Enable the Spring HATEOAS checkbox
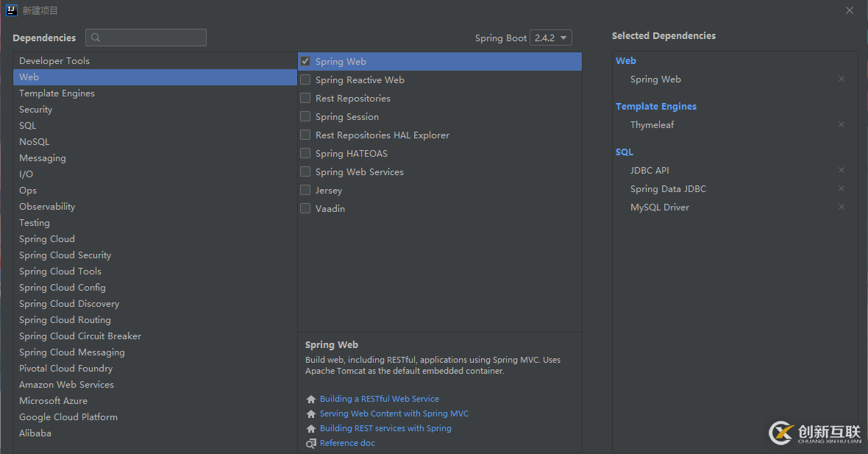 point(305,153)
